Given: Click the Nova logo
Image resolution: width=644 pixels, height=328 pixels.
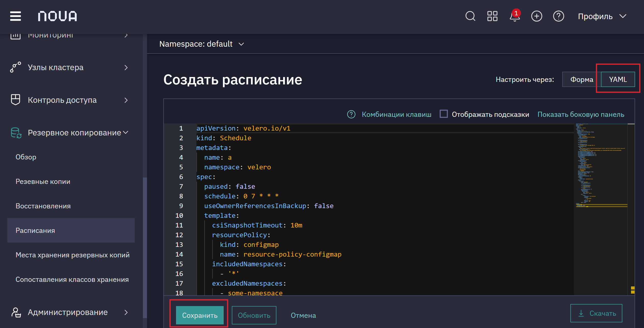Looking at the screenshot, I should pyautogui.click(x=58, y=16).
